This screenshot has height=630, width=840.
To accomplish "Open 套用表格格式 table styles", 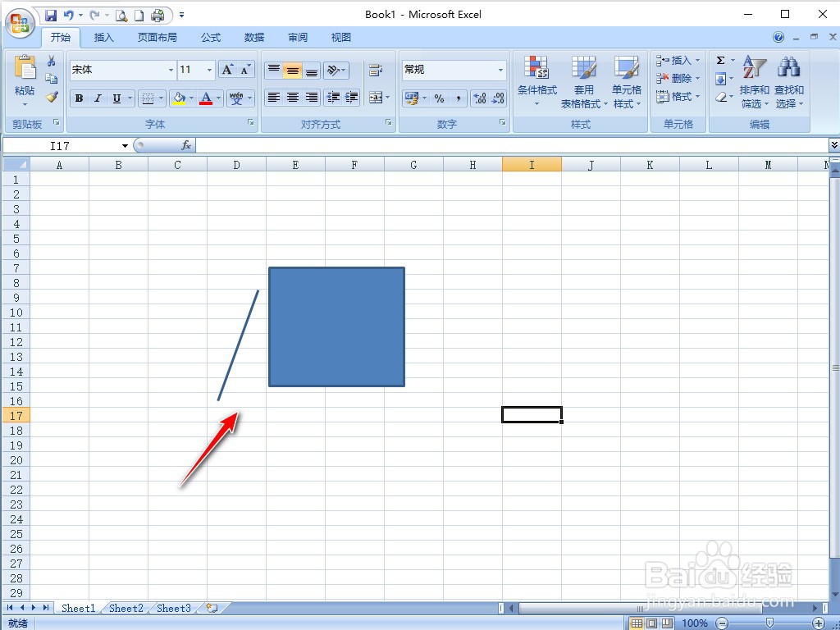I will (583, 81).
